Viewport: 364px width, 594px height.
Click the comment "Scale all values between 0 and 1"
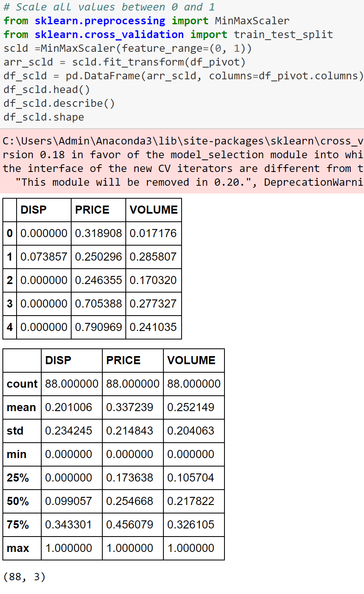[109, 7]
